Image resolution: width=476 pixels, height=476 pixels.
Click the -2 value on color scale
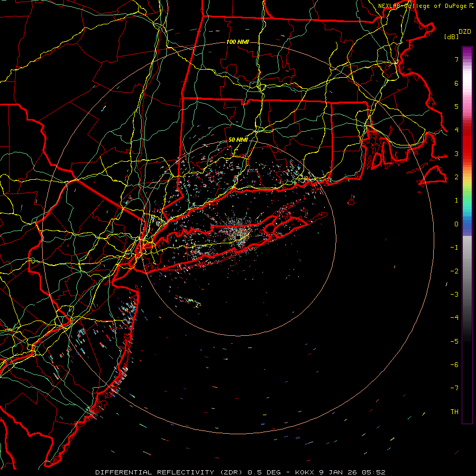(454, 271)
